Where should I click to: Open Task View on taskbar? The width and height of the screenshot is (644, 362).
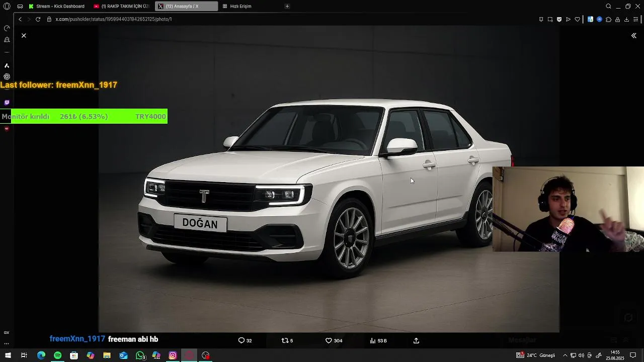[x=24, y=355]
